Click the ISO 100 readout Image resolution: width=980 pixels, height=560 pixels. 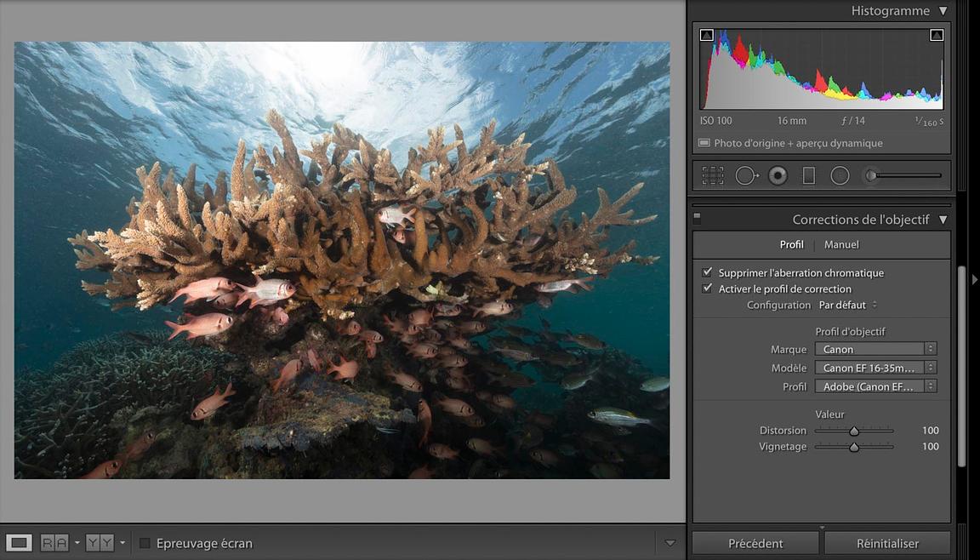coord(716,121)
